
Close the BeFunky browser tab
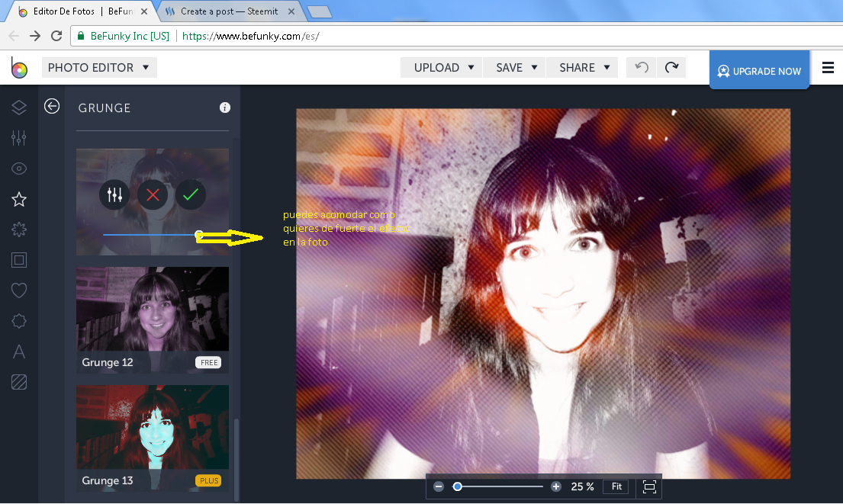pos(144,11)
